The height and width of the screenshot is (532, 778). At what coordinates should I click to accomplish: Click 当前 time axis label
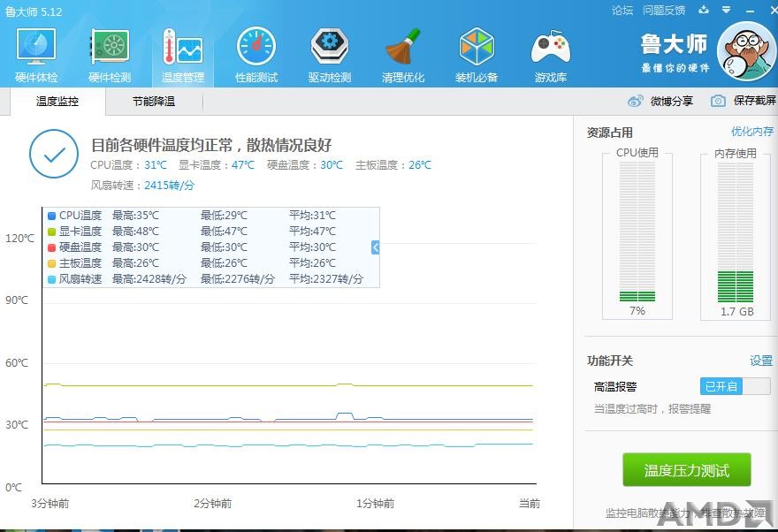pos(530,504)
